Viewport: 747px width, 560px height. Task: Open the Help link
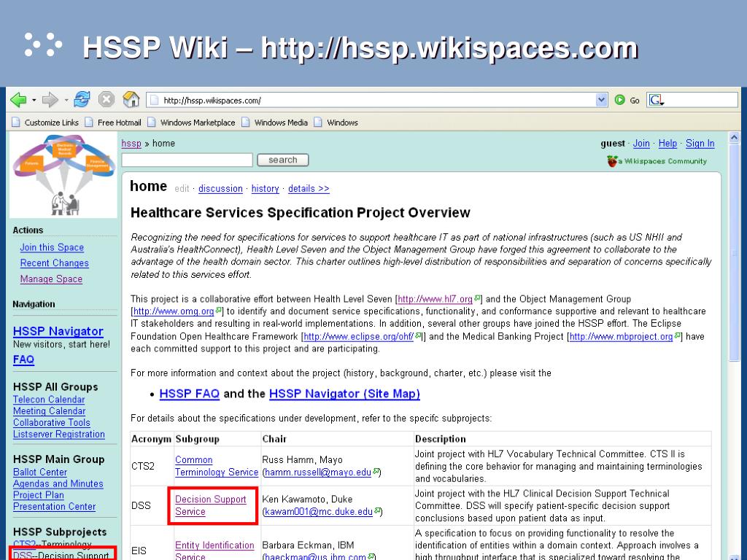coord(667,144)
